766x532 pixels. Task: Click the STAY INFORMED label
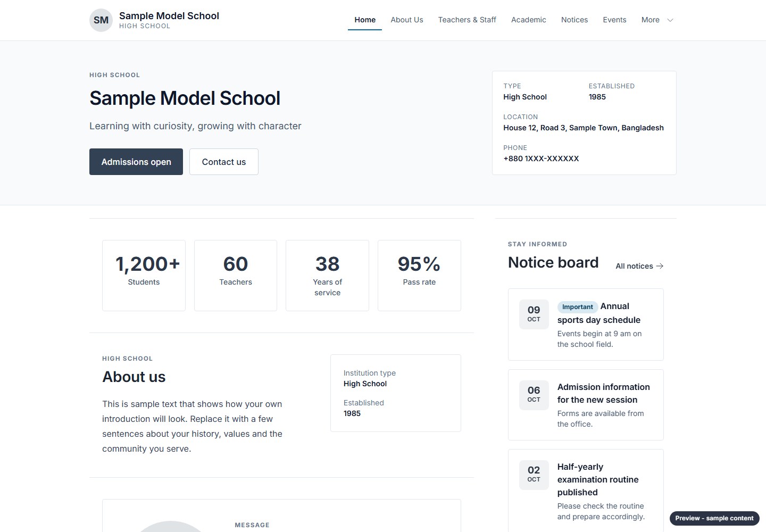[537, 244]
